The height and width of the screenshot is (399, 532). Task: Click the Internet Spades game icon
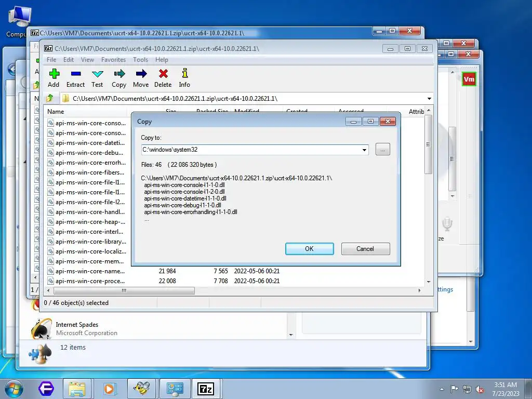point(41,328)
